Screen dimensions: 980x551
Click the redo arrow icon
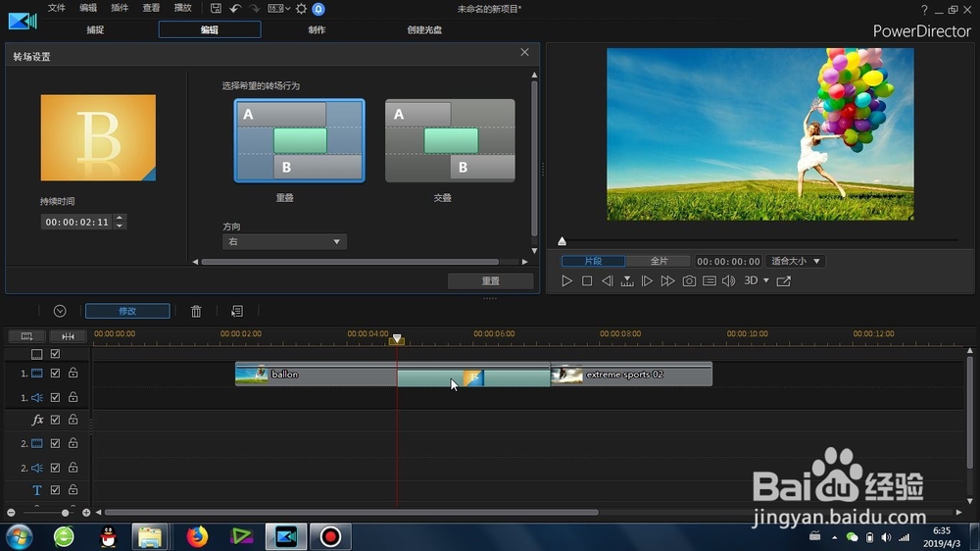[x=255, y=9]
